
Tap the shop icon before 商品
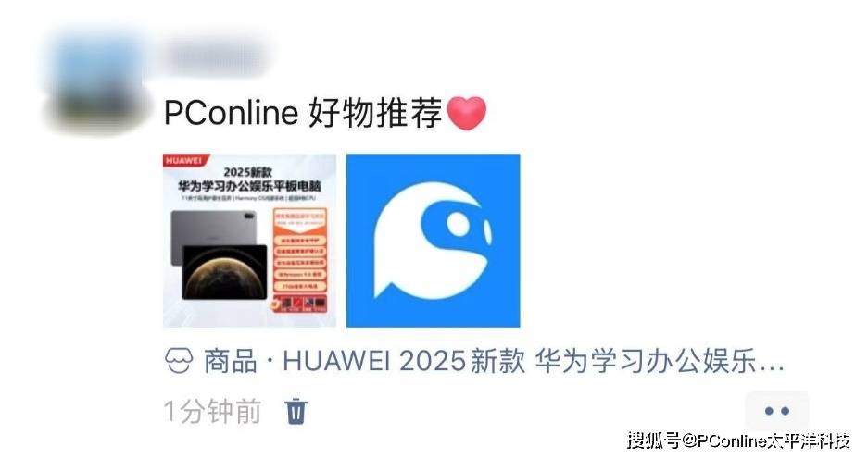[x=179, y=362]
